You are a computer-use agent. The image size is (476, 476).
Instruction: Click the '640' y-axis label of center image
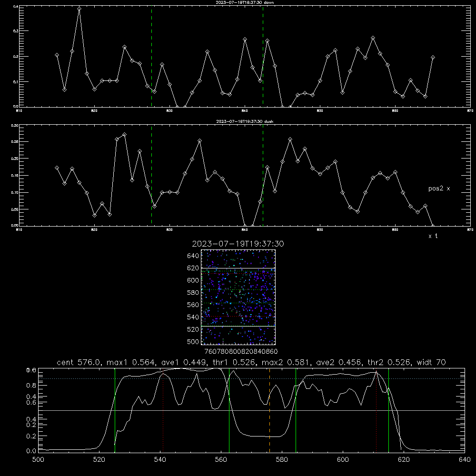(193, 256)
